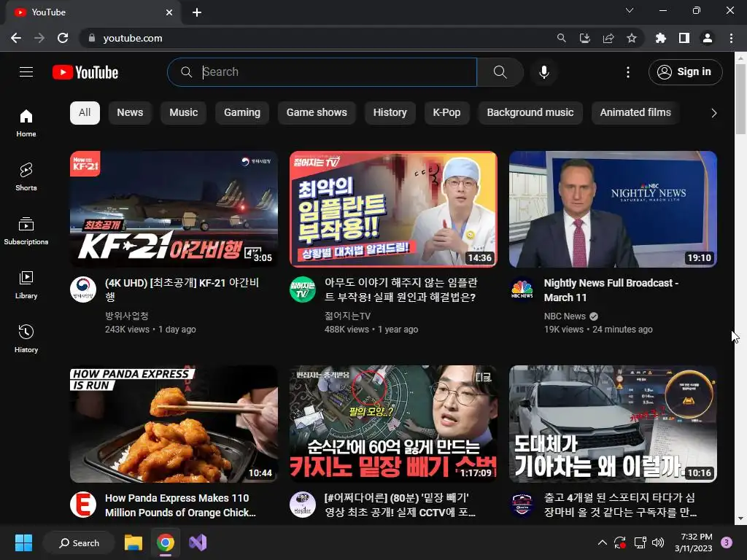
Task: Open Subscriptions in the sidebar
Action: 26,231
